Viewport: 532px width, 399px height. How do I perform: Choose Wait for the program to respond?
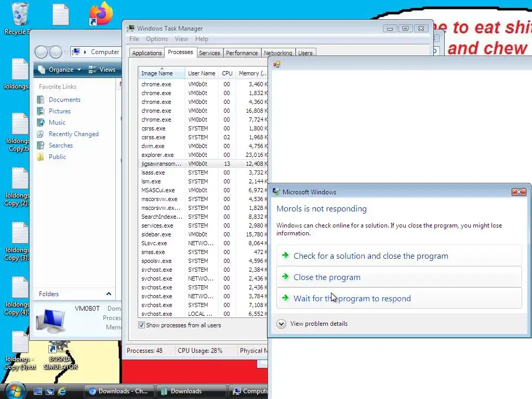tap(399, 299)
